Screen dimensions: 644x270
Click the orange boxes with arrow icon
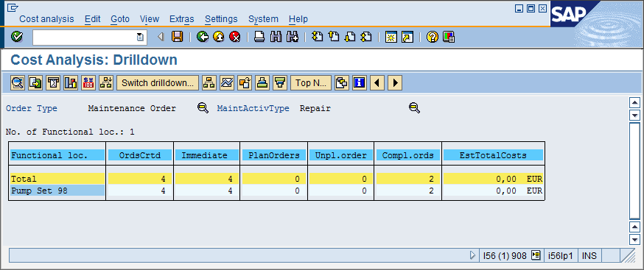click(245, 83)
